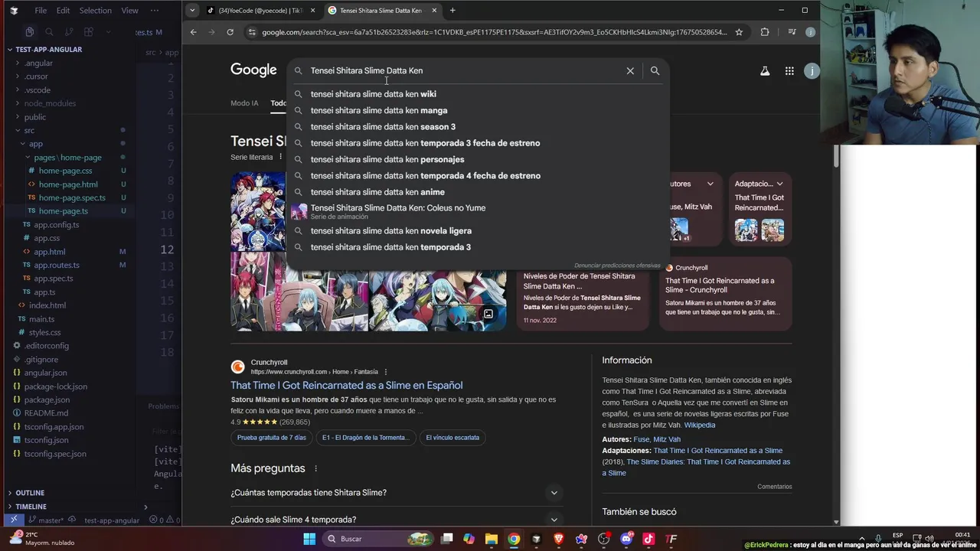Image resolution: width=980 pixels, height=551 pixels.
Task: Open That Time I Got Reincarnated result link
Action: (x=347, y=385)
